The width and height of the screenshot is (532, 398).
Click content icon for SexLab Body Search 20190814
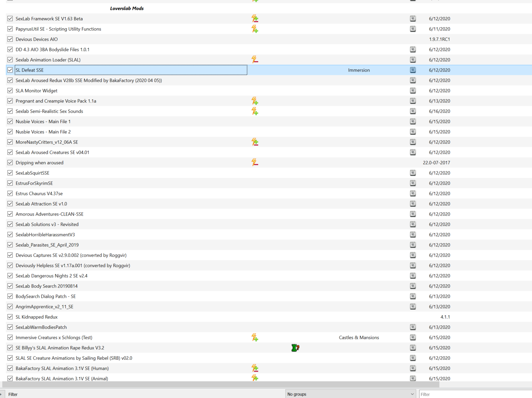point(413,286)
